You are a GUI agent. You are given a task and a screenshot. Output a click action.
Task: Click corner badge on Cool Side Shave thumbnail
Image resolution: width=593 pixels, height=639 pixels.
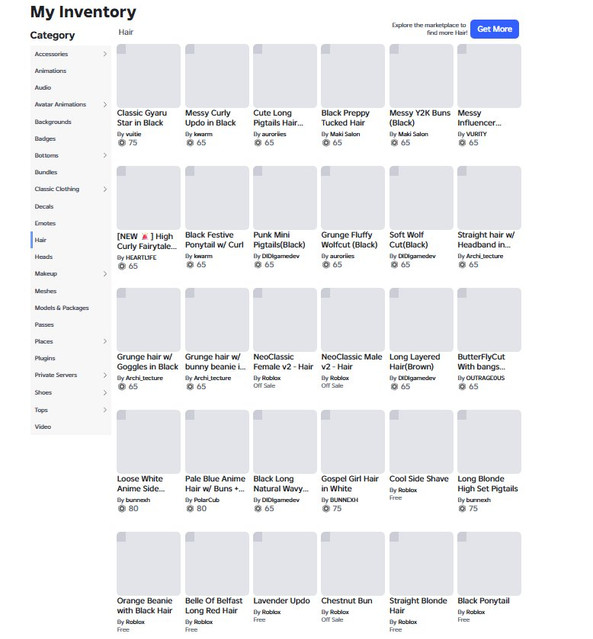click(394, 415)
